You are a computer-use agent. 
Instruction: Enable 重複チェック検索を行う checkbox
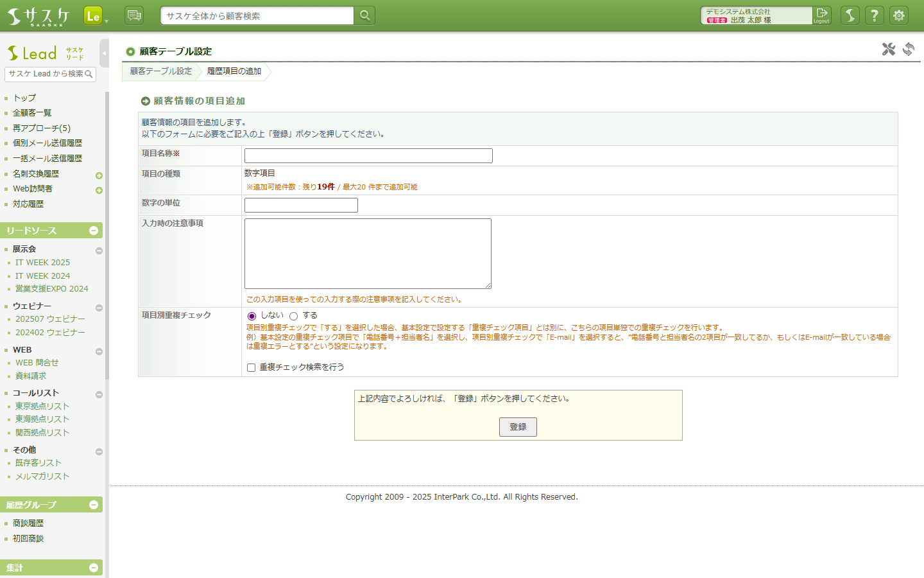[252, 368]
